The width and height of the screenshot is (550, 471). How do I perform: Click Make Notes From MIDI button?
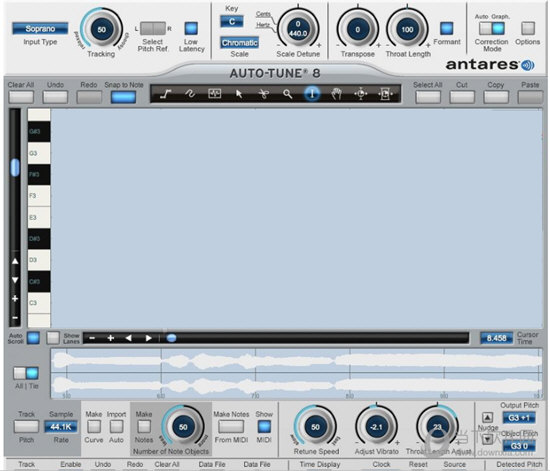pos(231,426)
